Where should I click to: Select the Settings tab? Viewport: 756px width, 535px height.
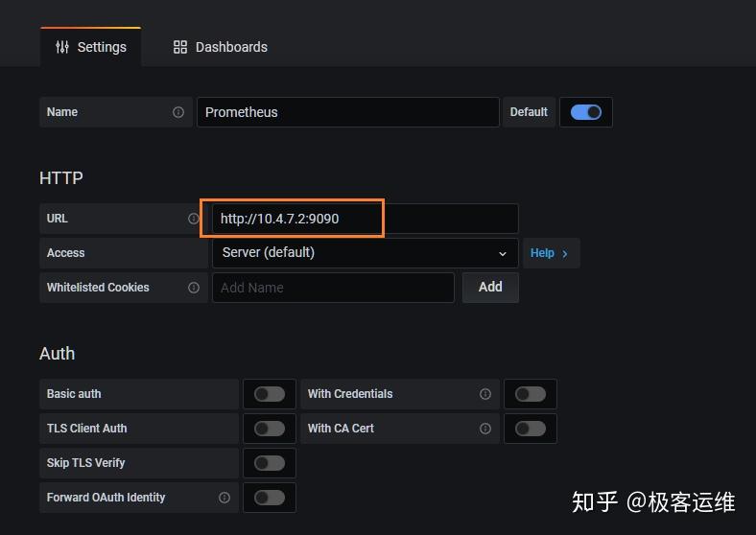[x=91, y=47]
